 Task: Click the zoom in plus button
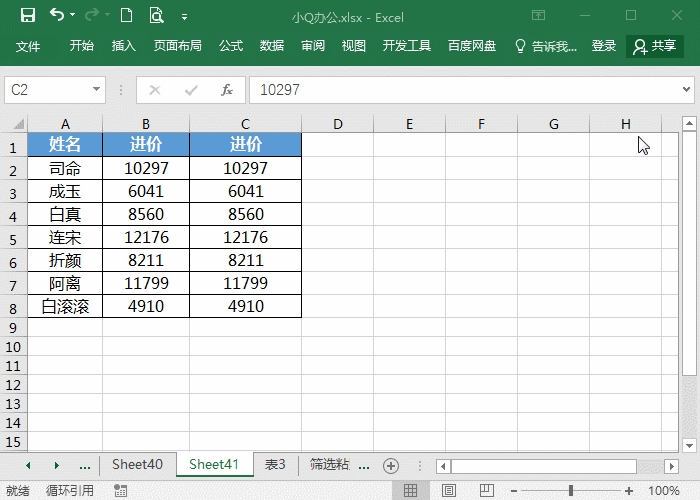[629, 491]
